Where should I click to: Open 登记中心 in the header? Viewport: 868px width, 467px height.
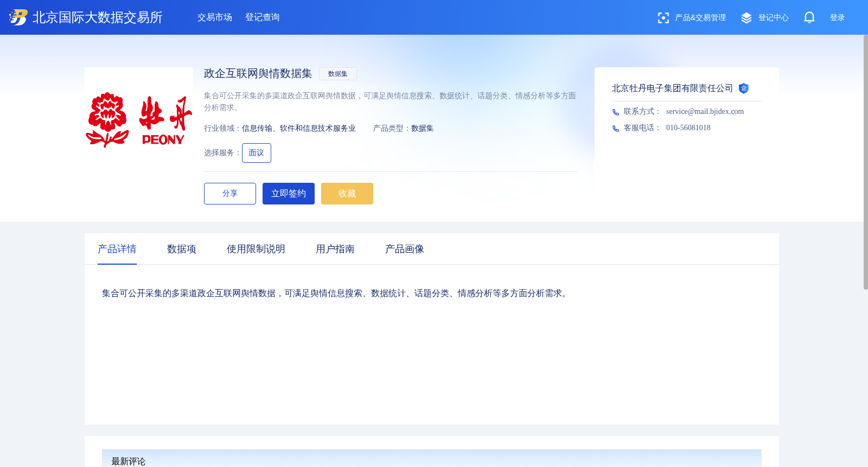click(x=773, y=18)
